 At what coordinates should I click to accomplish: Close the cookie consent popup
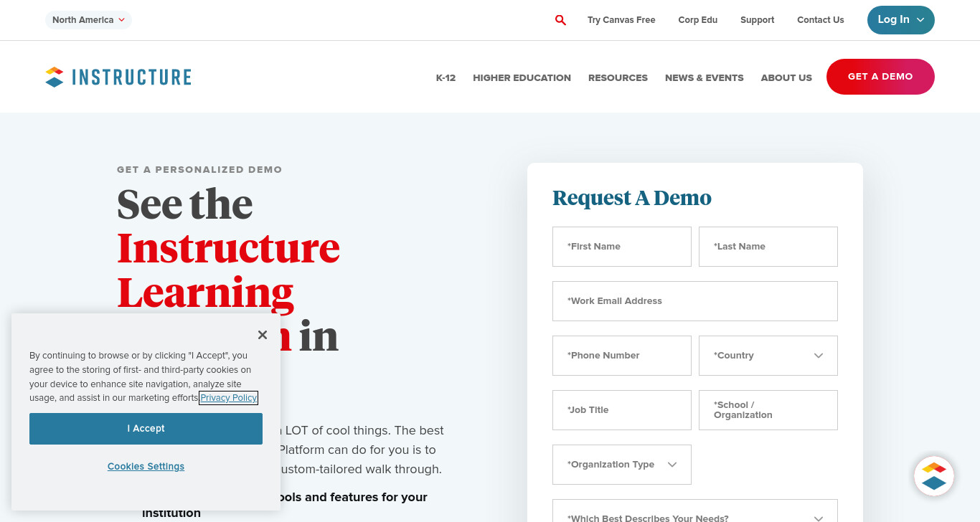(x=263, y=335)
